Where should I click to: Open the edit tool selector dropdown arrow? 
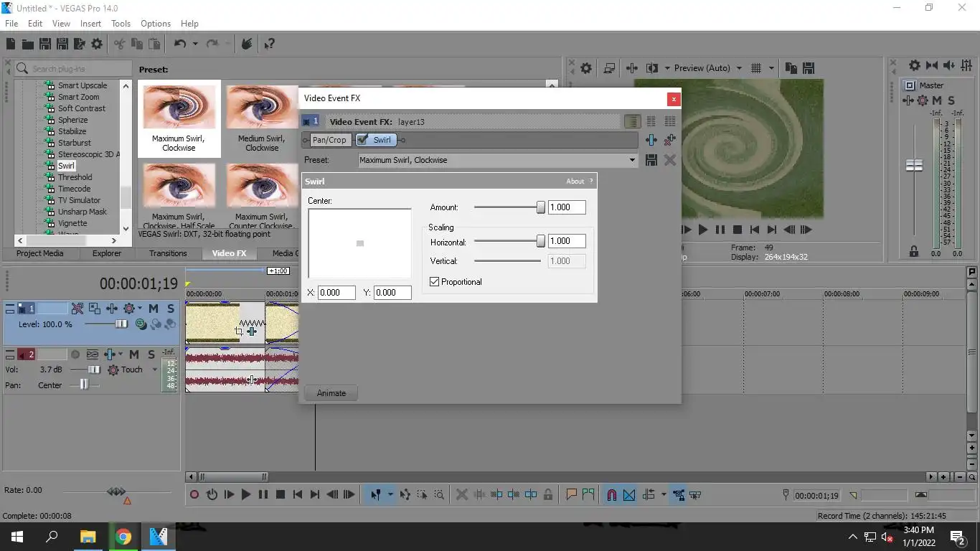(390, 494)
